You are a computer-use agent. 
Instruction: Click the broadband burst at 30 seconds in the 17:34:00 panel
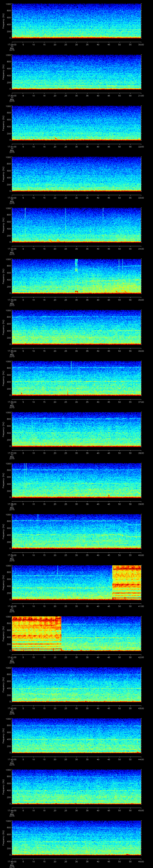(x=76, y=266)
